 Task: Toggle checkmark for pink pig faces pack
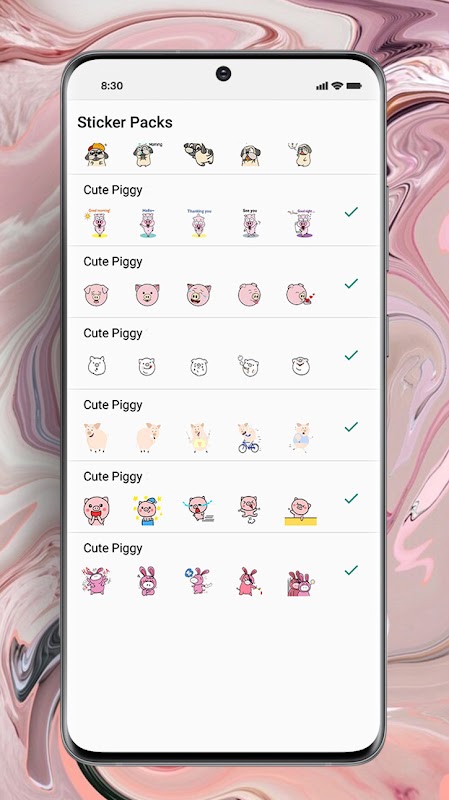click(x=351, y=283)
